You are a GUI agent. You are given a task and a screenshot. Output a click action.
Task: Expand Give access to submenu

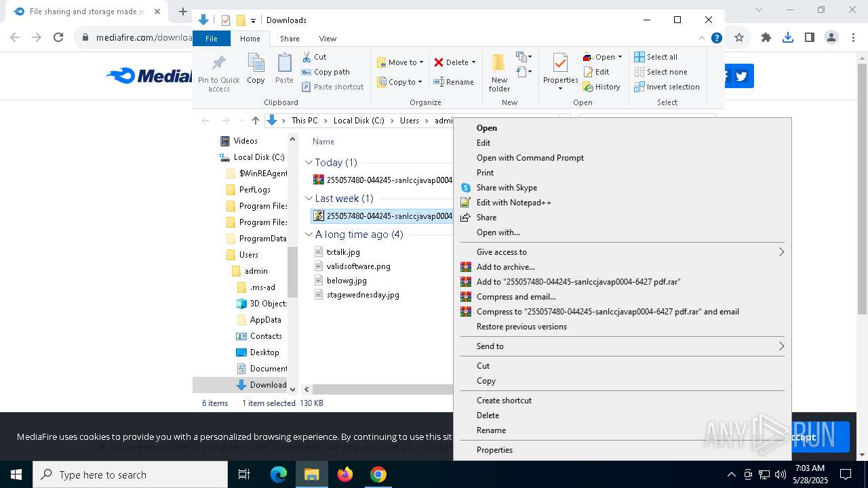pos(623,252)
